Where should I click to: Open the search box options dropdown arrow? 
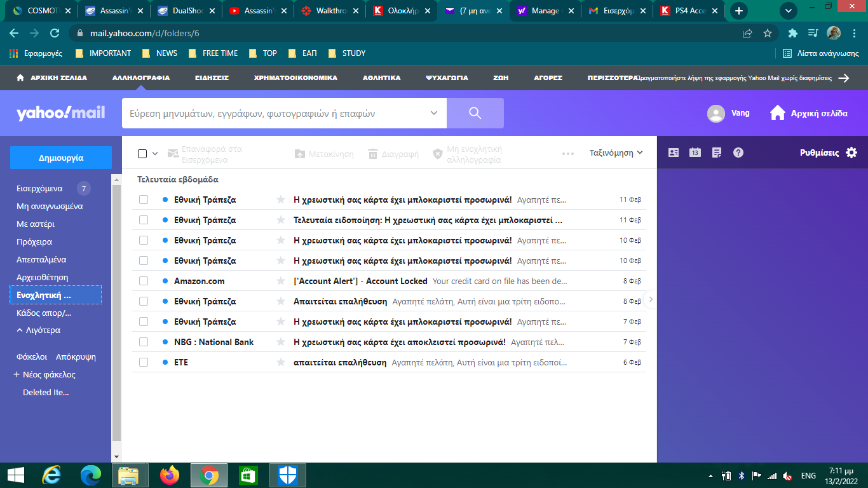(434, 113)
